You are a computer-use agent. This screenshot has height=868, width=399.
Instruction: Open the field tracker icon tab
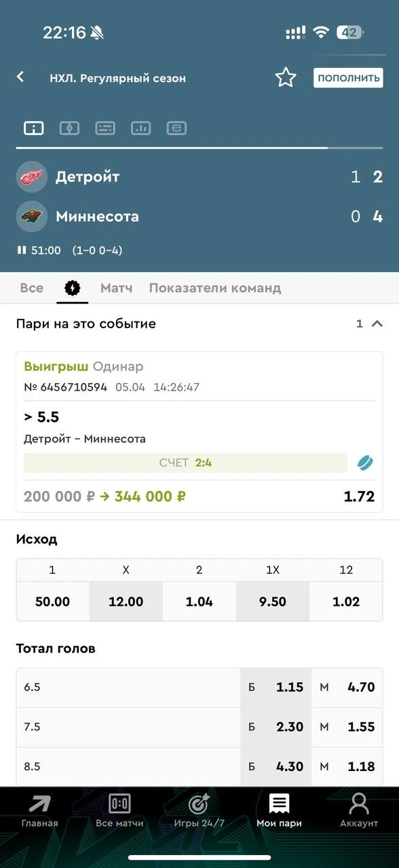[x=69, y=128]
